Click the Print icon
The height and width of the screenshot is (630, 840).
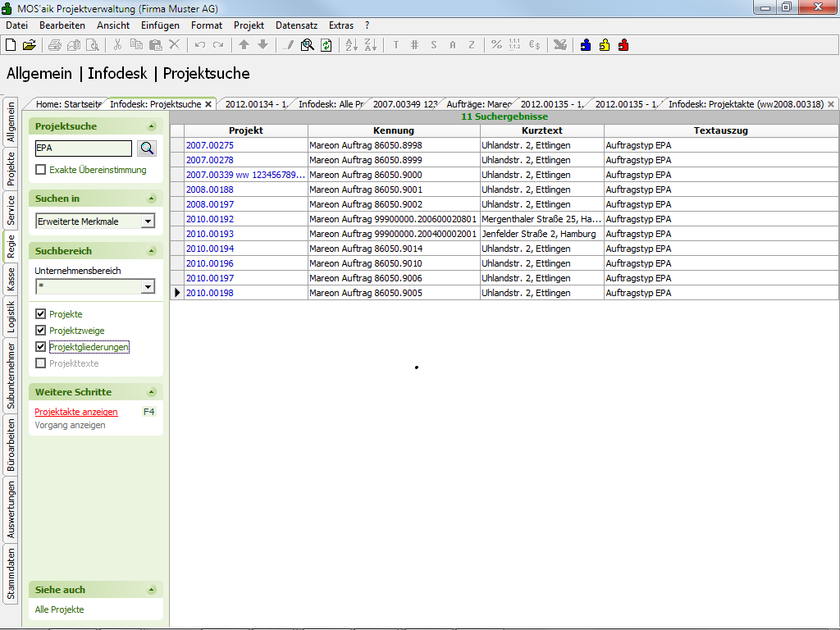55,45
